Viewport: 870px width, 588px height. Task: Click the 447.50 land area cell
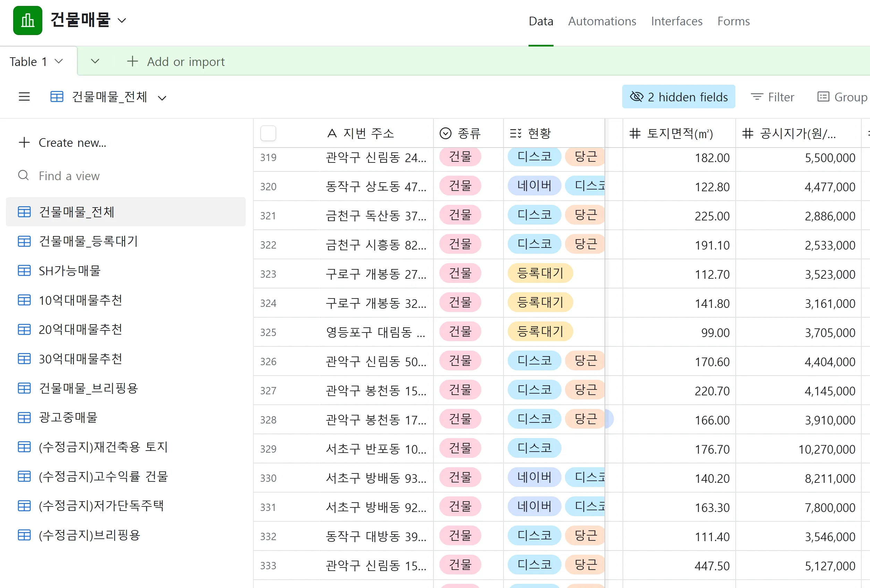(x=679, y=565)
